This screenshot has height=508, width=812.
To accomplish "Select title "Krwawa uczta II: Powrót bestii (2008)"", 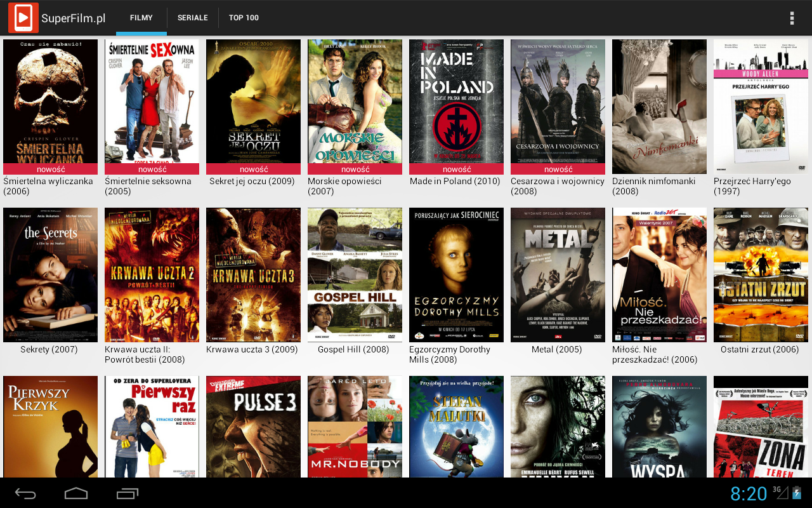I will (x=145, y=354).
